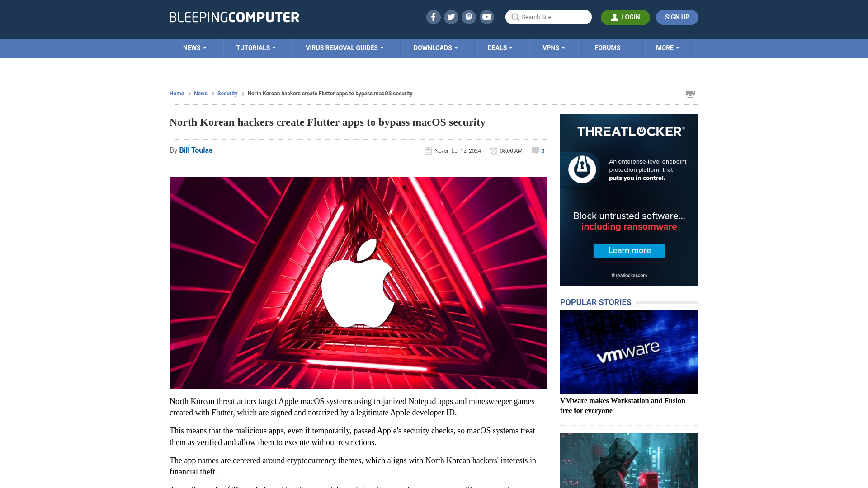This screenshot has height=488, width=868.
Task: Click the Bill Toulas author link
Action: click(196, 150)
